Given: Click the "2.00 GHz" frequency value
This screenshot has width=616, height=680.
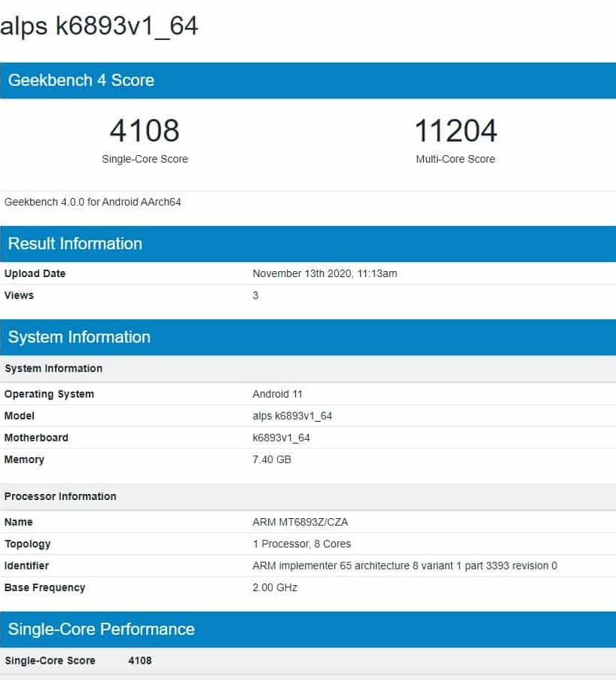Looking at the screenshot, I should tap(275, 587).
